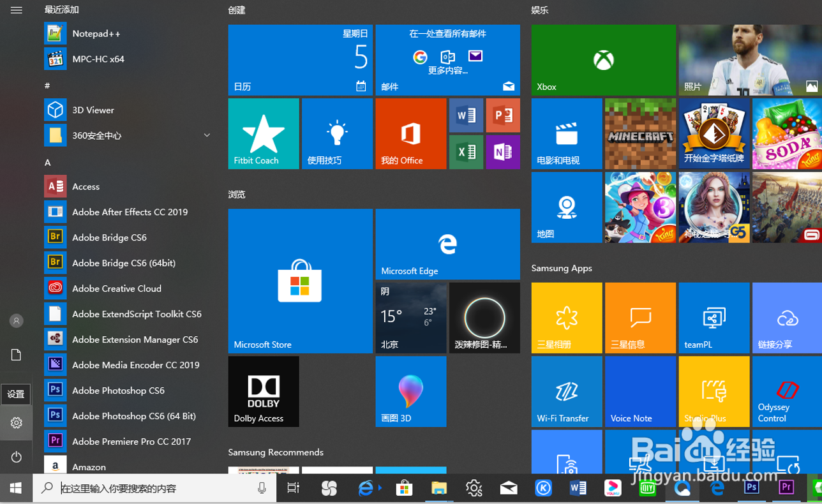Open the 电影和电视 tile

[x=567, y=133]
